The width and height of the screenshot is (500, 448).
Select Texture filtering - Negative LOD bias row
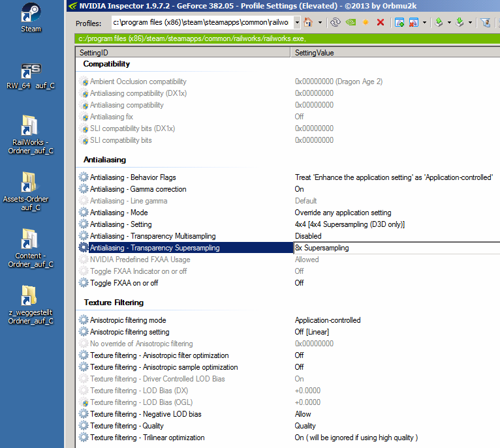288,414
